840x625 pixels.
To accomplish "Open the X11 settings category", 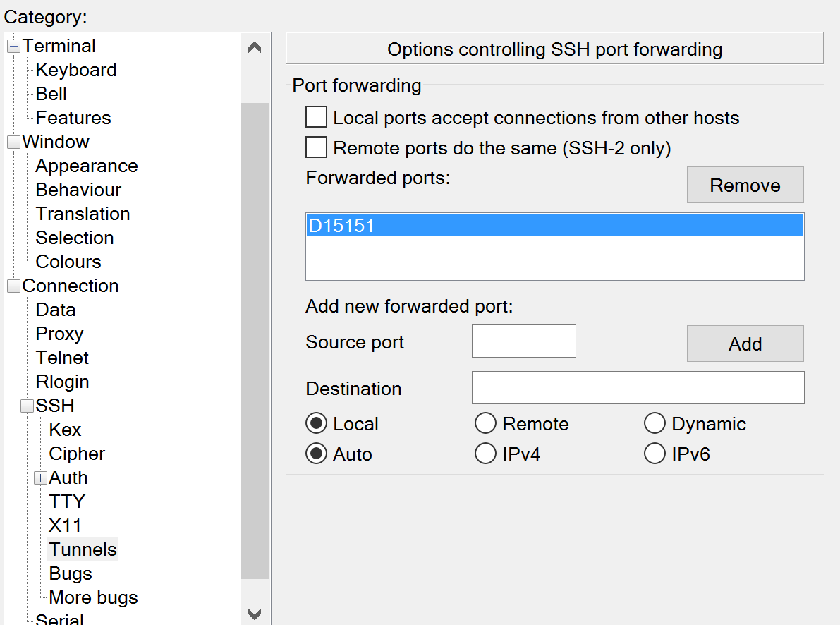I will point(65,526).
